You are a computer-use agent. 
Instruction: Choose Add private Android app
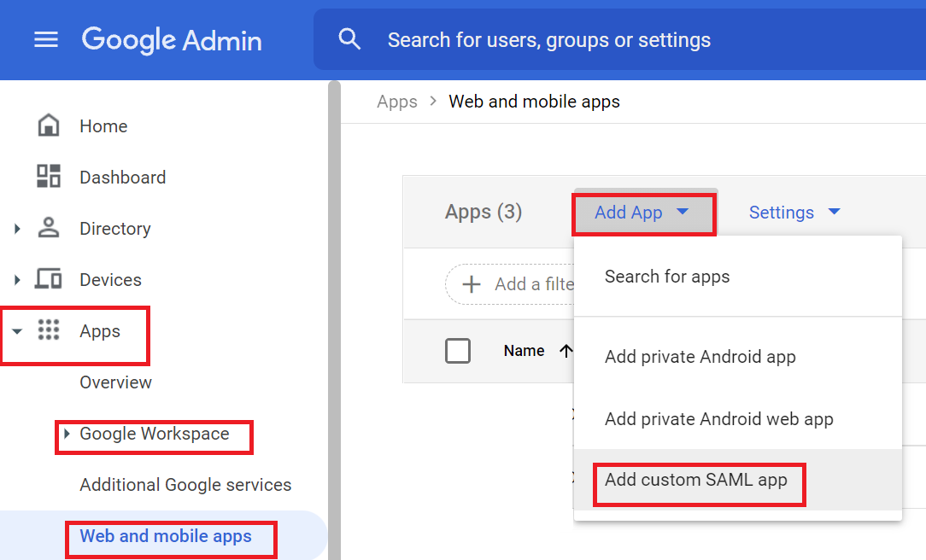pyautogui.click(x=737, y=357)
